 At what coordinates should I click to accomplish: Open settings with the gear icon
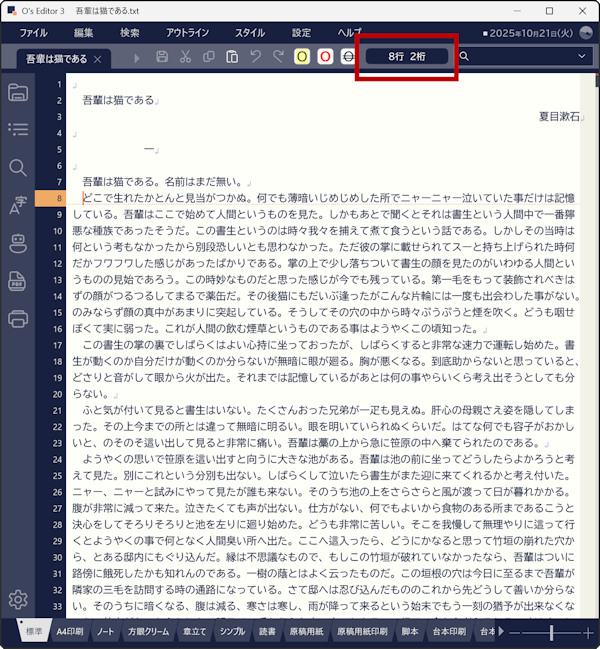click(17, 600)
